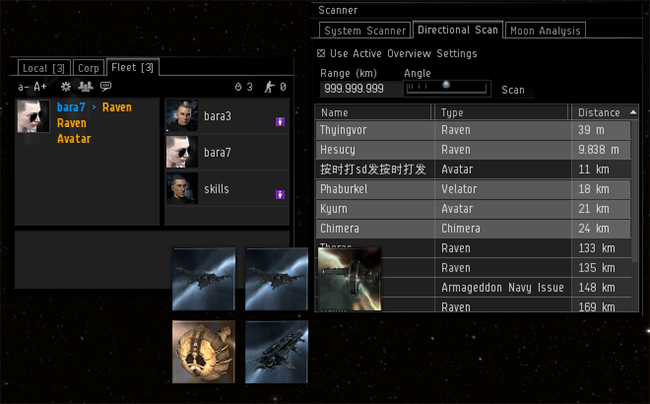Click orange Avatar link in chat
This screenshot has height=404, width=650.
coord(74,139)
